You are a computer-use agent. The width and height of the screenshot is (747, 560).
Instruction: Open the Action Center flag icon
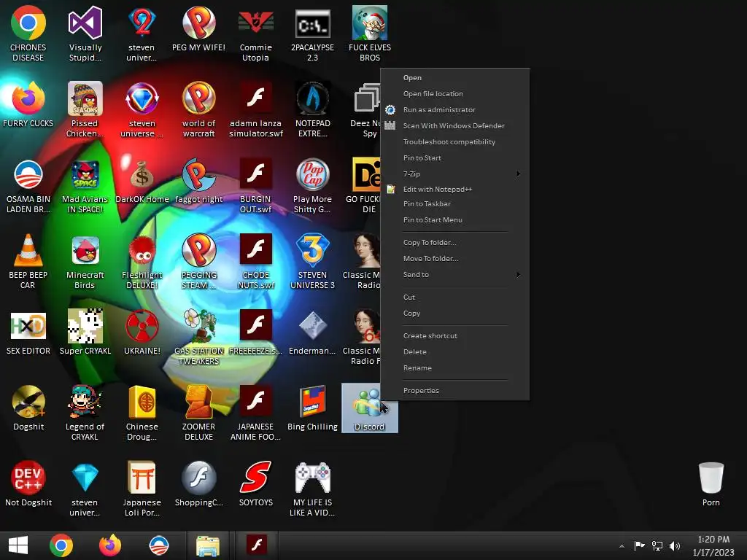(639, 545)
